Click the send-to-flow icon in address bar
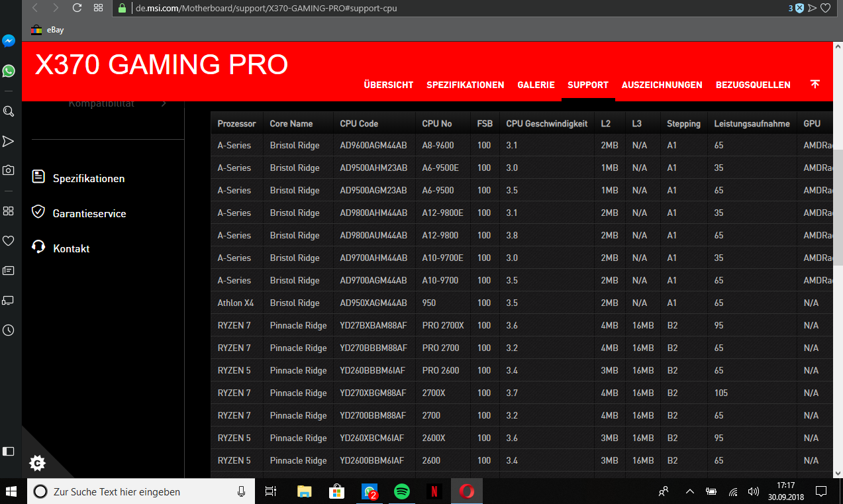 point(813,8)
